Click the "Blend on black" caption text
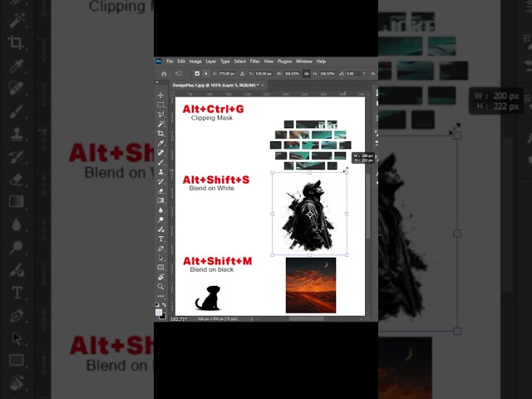 [212, 269]
